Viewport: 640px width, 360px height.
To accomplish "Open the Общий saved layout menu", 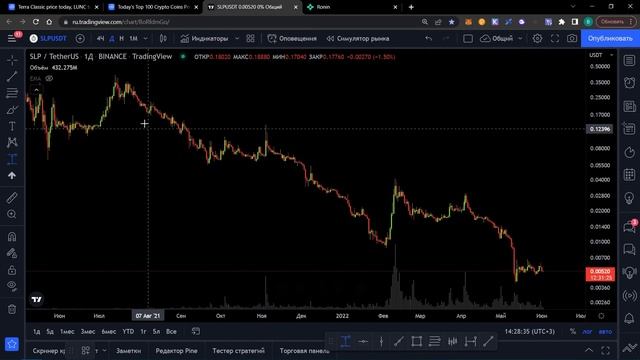I will [x=497, y=38].
